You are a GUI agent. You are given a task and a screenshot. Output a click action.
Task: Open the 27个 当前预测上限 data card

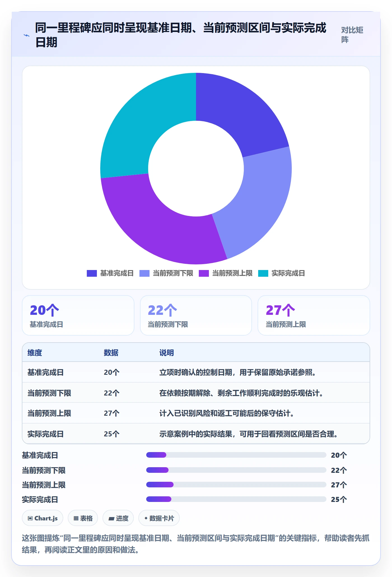click(314, 315)
